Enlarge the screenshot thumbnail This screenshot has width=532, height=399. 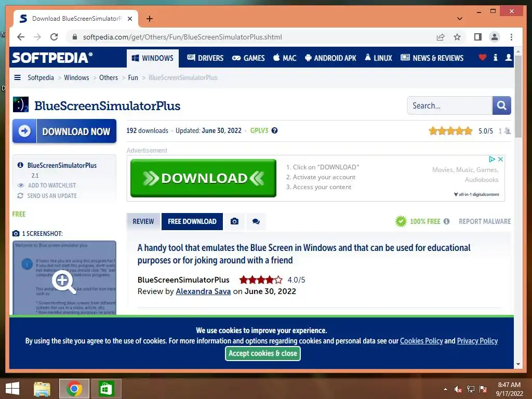(x=64, y=278)
